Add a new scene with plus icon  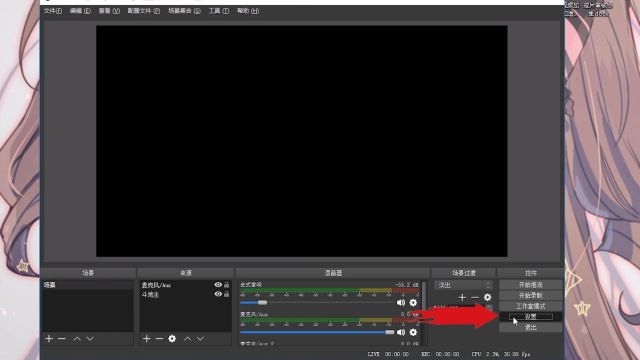49,339
